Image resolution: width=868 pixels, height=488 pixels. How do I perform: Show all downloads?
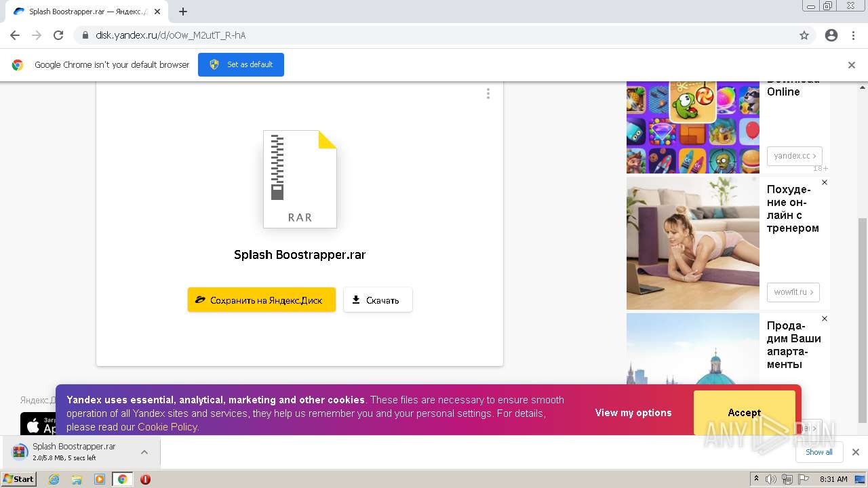point(819,452)
